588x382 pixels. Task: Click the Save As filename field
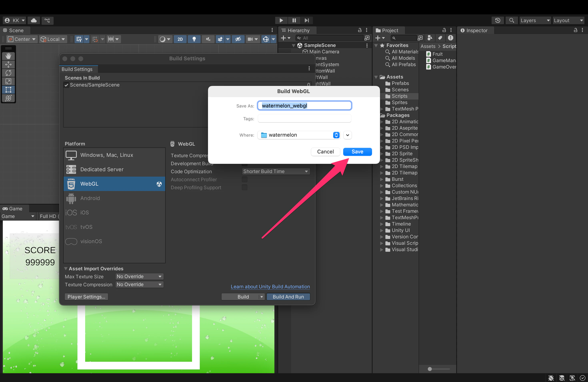[x=304, y=106]
